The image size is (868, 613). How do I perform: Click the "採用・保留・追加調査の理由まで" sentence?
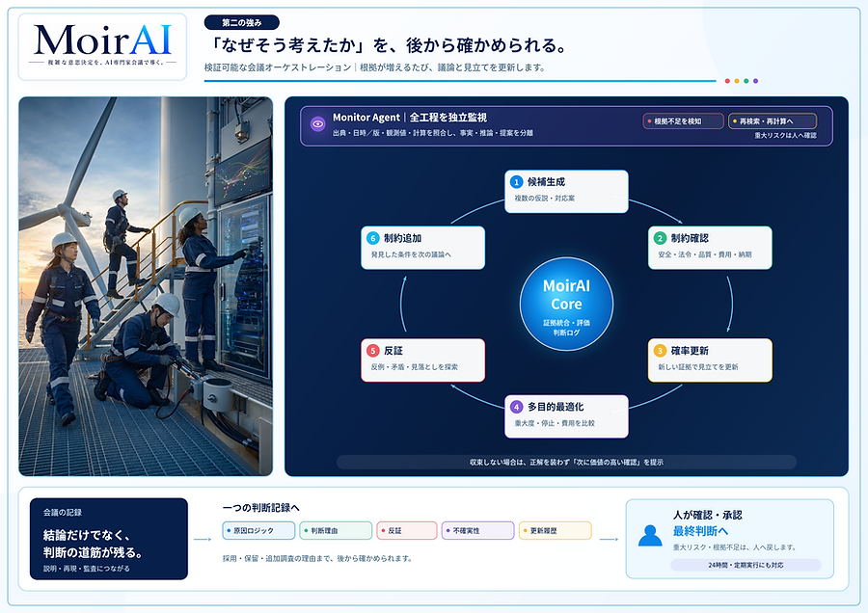317,559
